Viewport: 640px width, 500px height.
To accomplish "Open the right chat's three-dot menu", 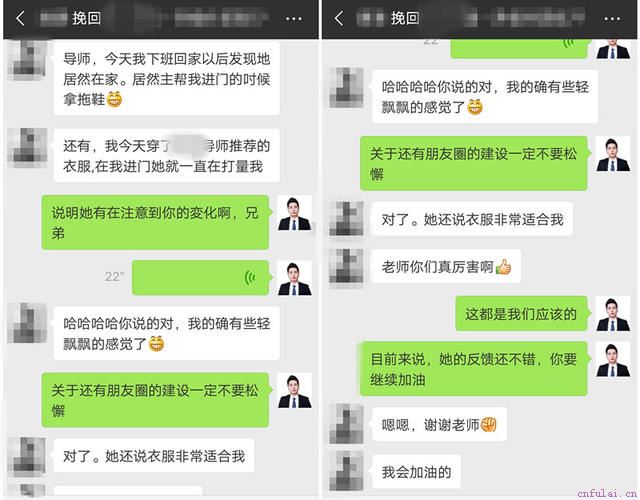I will 612,19.
